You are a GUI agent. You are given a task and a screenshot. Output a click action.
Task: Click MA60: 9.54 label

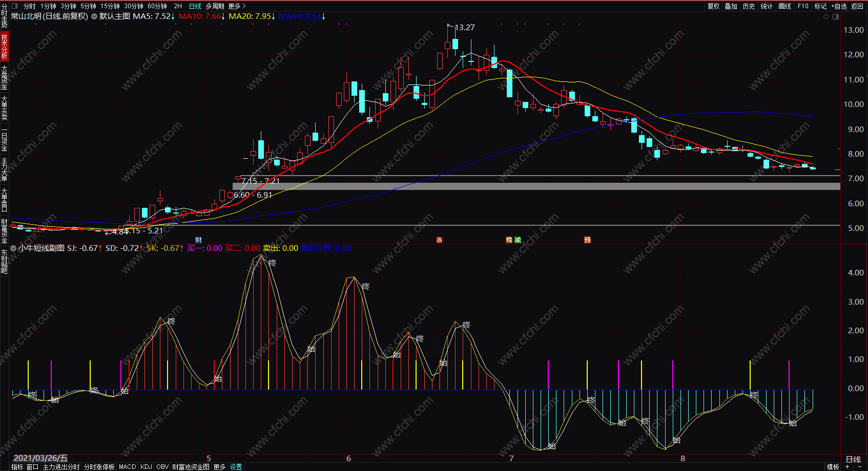(302, 16)
